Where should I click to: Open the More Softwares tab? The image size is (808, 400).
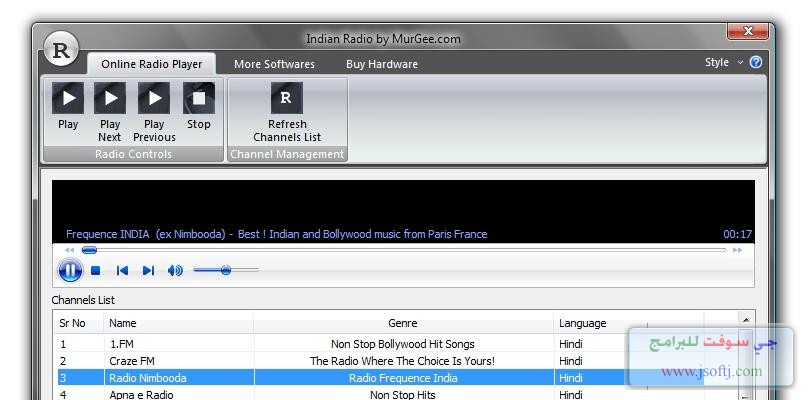(x=274, y=64)
